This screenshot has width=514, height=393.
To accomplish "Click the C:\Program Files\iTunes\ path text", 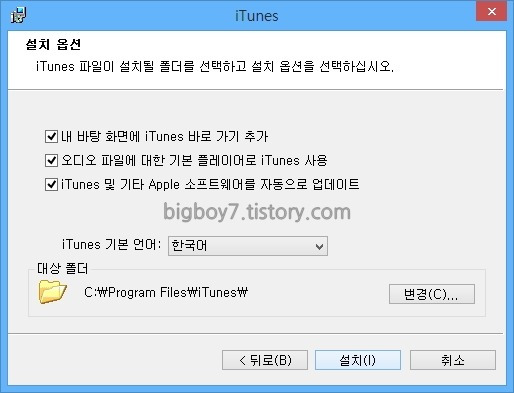I will (x=166, y=292).
